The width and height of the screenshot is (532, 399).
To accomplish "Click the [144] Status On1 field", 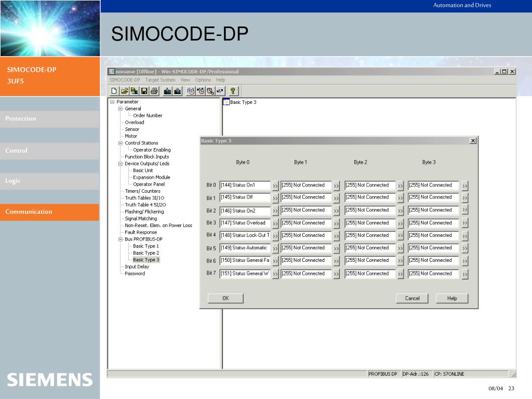I will (245, 185).
